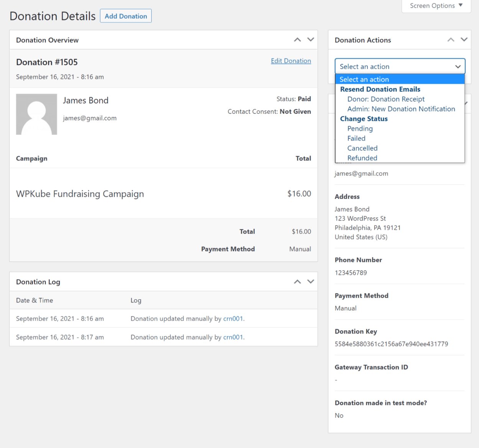
Task: Move Donation Log panel up arrow
Action: tap(297, 282)
